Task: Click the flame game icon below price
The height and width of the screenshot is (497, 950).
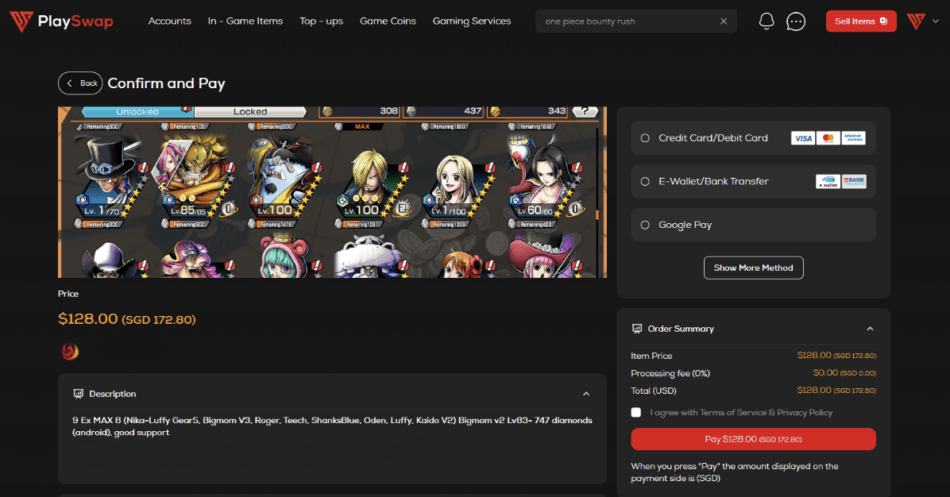Action: pos(69,351)
